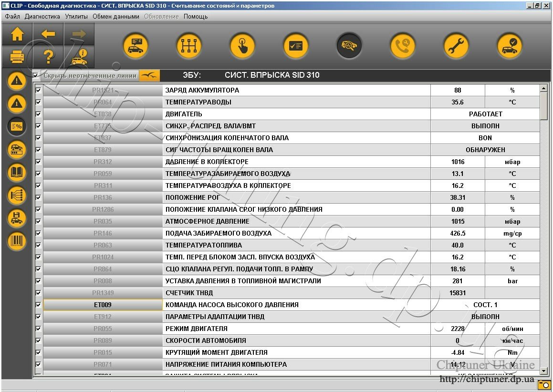Click the 'СОСТ. 1' pump command value
553x392 pixels.
tap(486, 305)
